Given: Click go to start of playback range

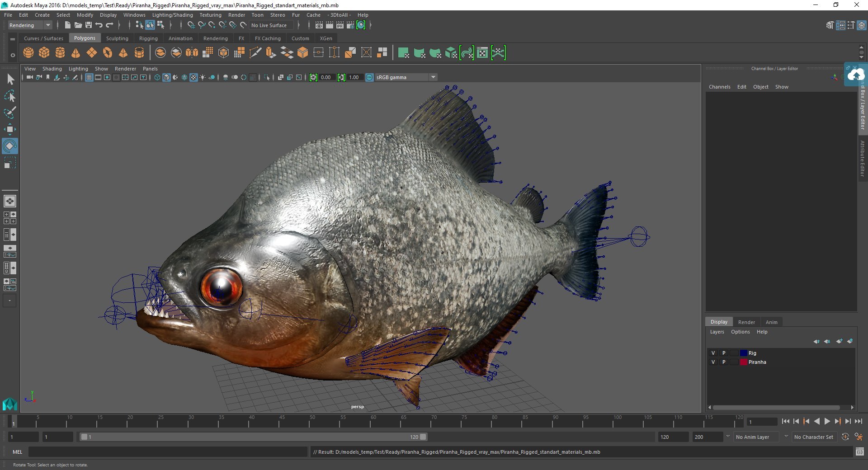Looking at the screenshot, I should coord(785,421).
